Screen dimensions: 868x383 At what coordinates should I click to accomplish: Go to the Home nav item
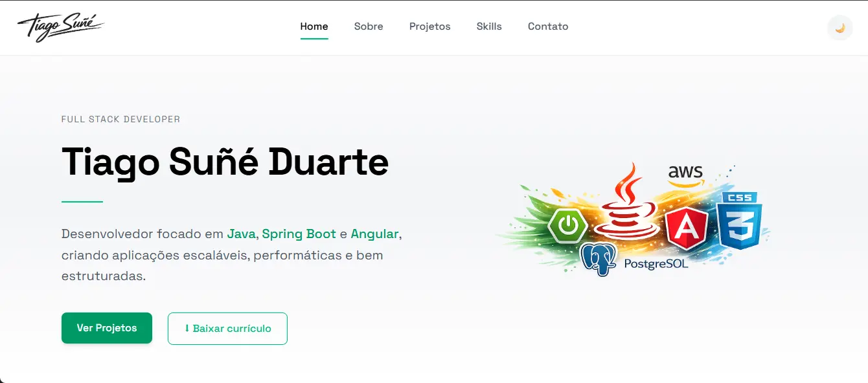coord(314,27)
